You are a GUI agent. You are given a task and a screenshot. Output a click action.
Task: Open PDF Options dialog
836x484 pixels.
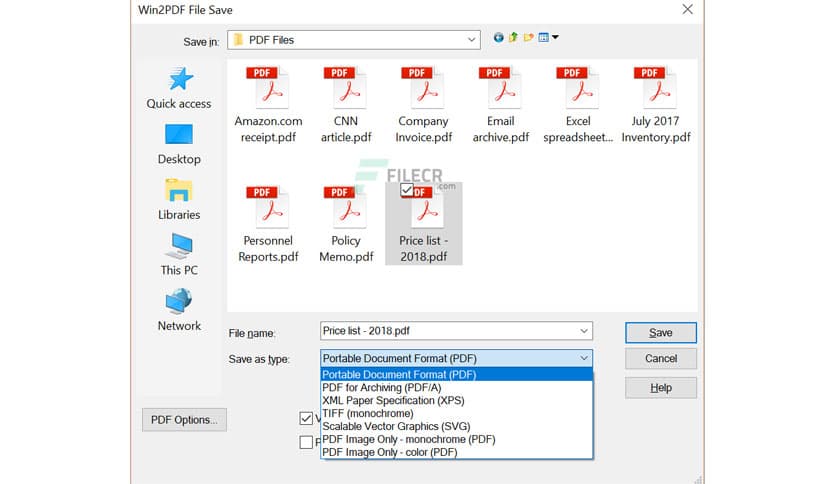(x=184, y=420)
